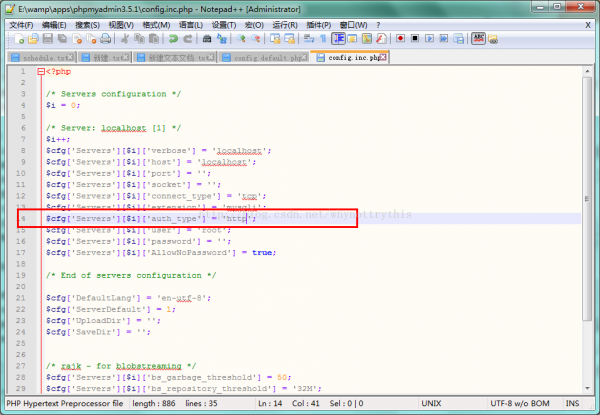Toggle the Indent Guide toolbar button
Viewport: 600px width, 415px height.
[x=338, y=39]
